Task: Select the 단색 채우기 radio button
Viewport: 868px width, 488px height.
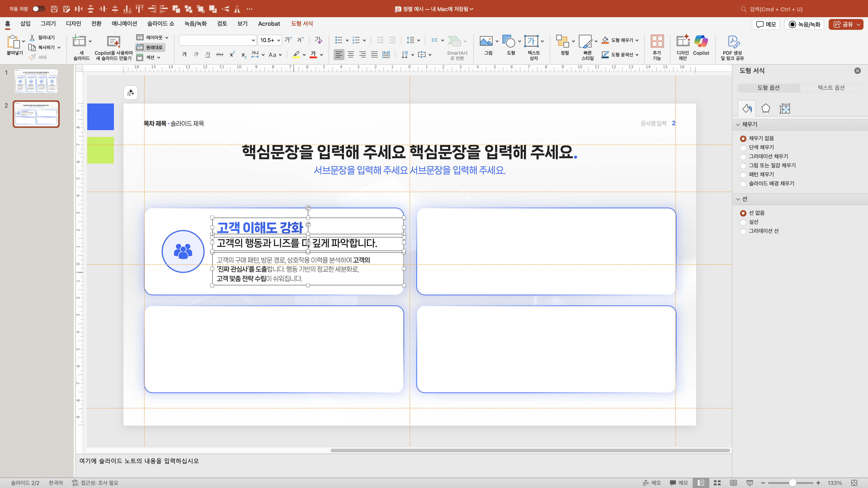Action: point(743,148)
